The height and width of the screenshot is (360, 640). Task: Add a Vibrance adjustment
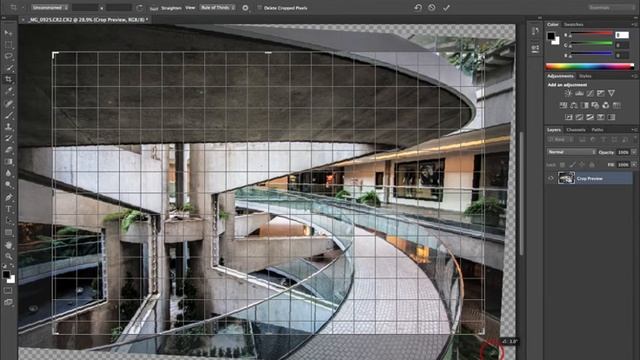(611, 93)
